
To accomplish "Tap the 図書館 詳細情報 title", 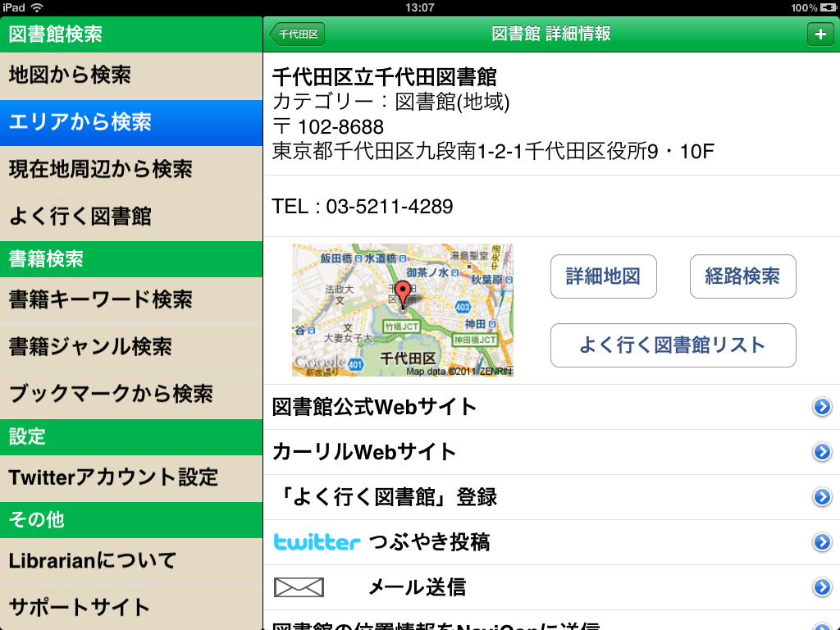I will coord(551,34).
